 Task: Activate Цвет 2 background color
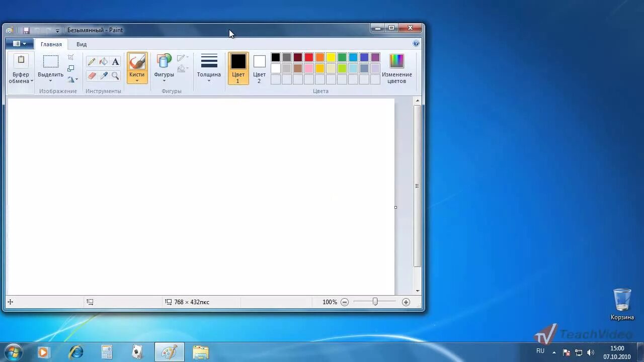[x=259, y=68]
